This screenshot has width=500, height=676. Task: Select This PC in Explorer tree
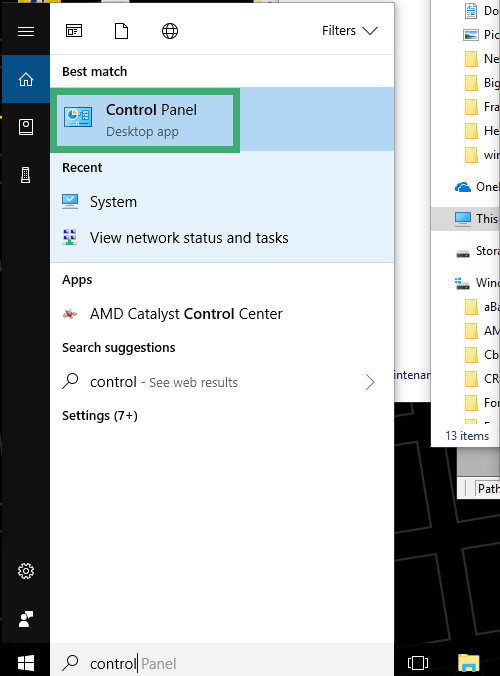466,219
